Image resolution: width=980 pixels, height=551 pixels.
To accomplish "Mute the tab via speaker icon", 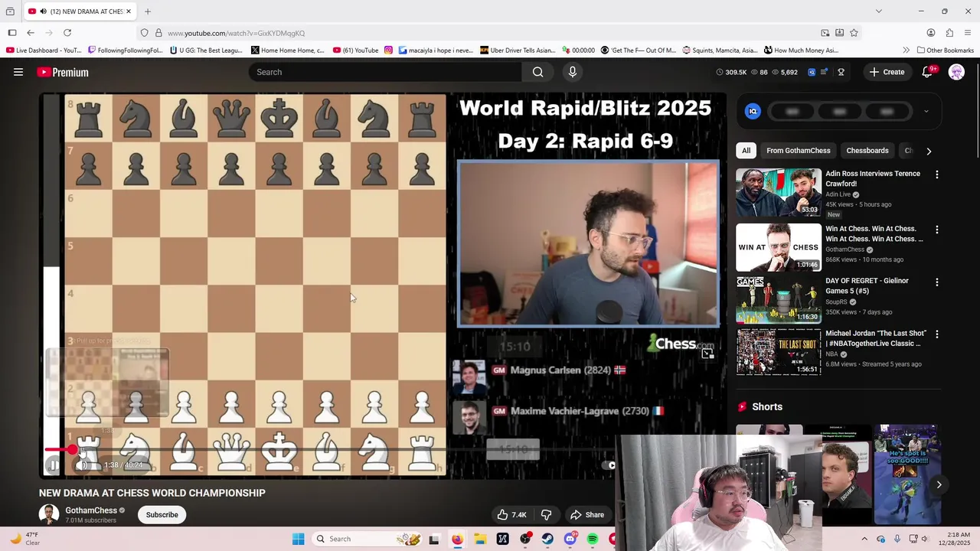I will point(43,11).
